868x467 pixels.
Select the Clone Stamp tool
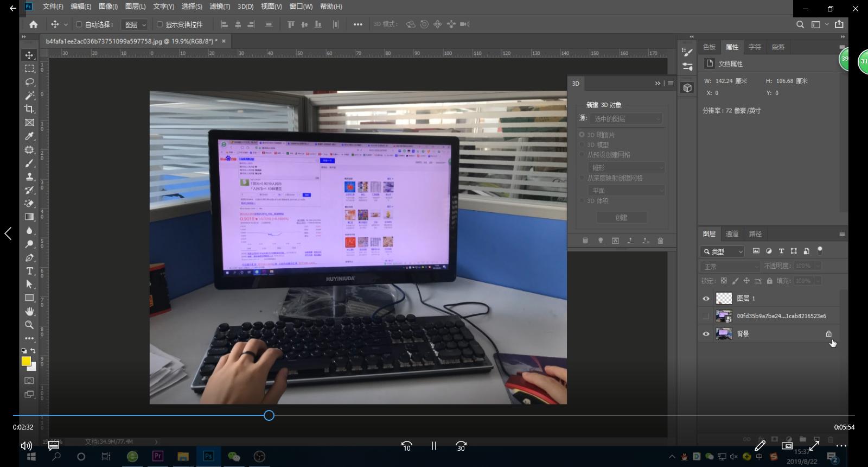pos(29,176)
